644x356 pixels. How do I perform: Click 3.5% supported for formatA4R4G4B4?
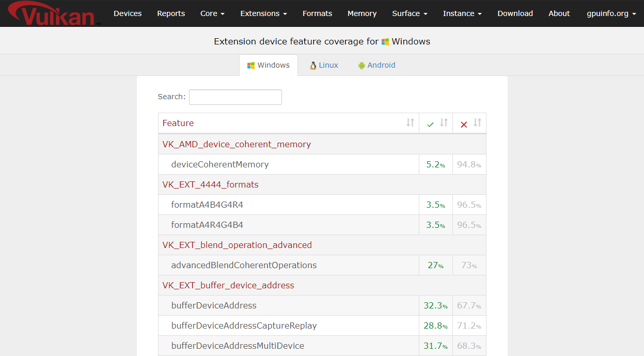click(x=436, y=225)
